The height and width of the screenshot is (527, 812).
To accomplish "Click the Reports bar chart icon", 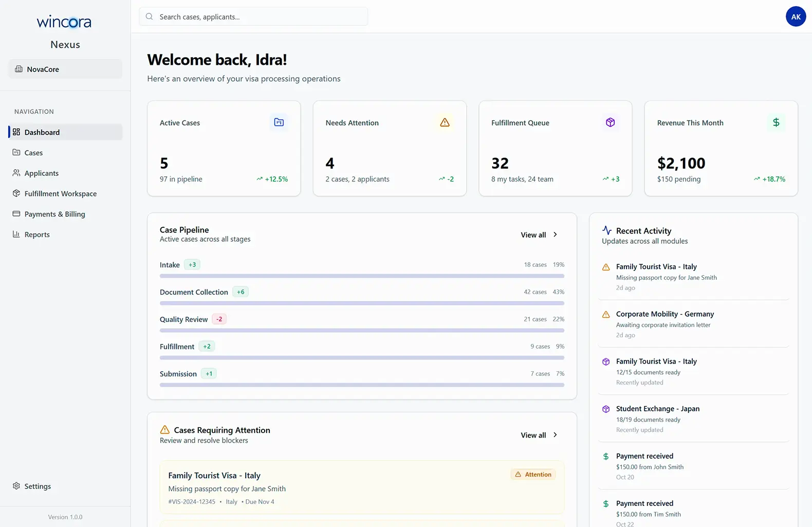I will 16,234.
